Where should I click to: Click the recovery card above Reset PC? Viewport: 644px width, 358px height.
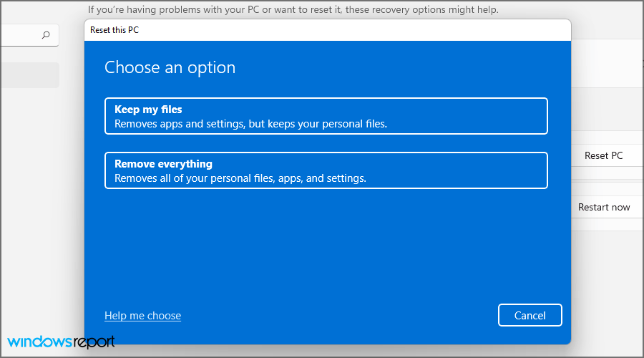click(607, 107)
